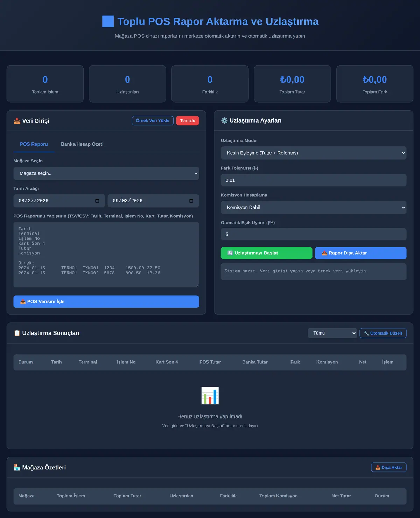
Task: Click the bar chart icon in empty results
Action: point(210,395)
